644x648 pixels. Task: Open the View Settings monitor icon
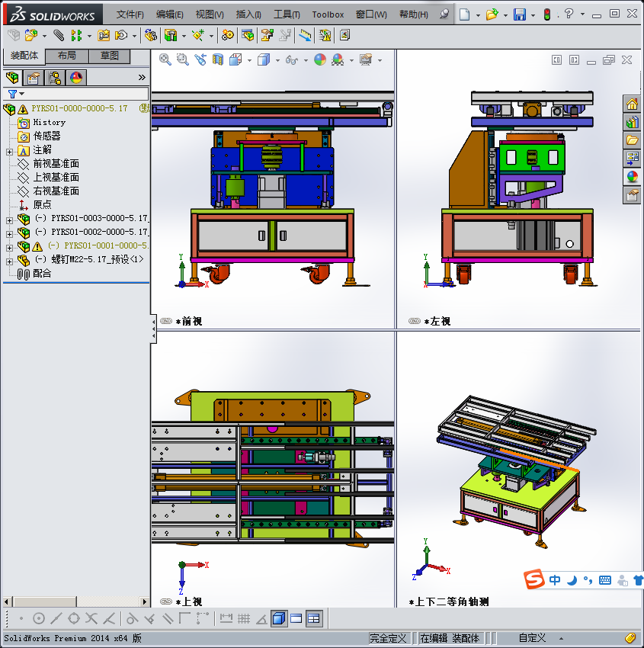(366, 60)
